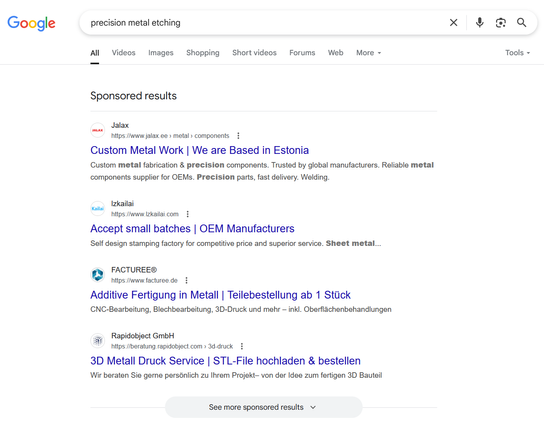Select the All tab
This screenshot has height=424, width=544.
pyautogui.click(x=95, y=53)
